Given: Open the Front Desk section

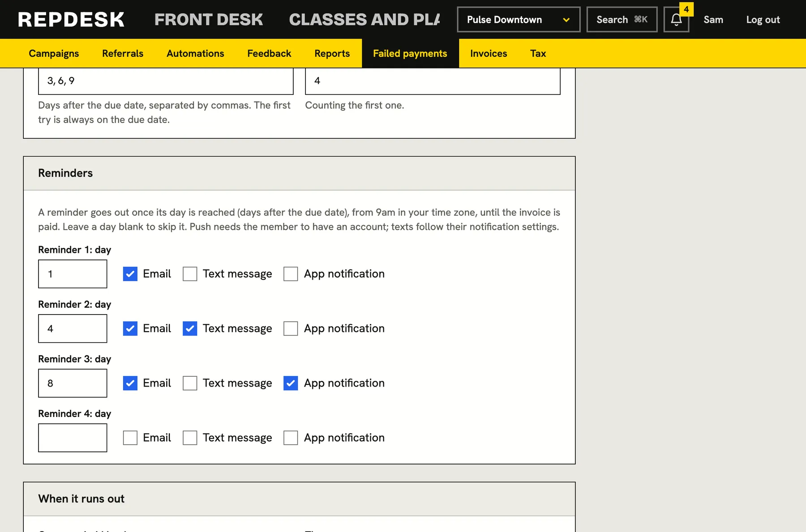Looking at the screenshot, I should click(x=209, y=20).
